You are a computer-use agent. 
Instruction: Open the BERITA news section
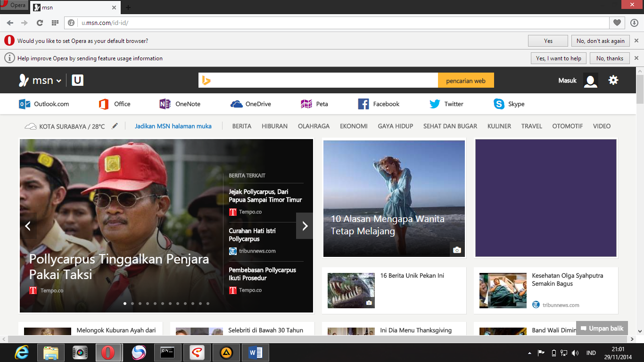coord(242,126)
